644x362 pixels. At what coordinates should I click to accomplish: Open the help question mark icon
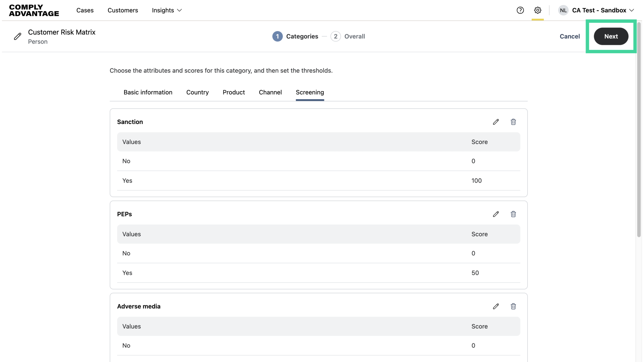[x=520, y=10]
